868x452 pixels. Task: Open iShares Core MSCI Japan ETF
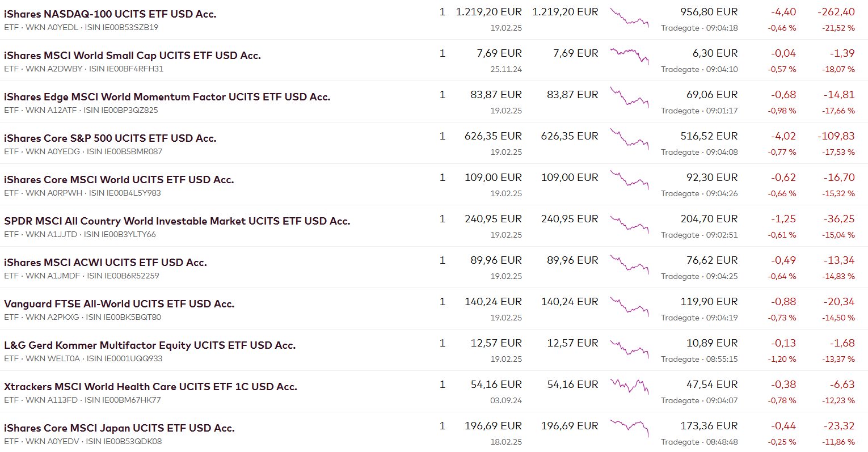pyautogui.click(x=119, y=428)
